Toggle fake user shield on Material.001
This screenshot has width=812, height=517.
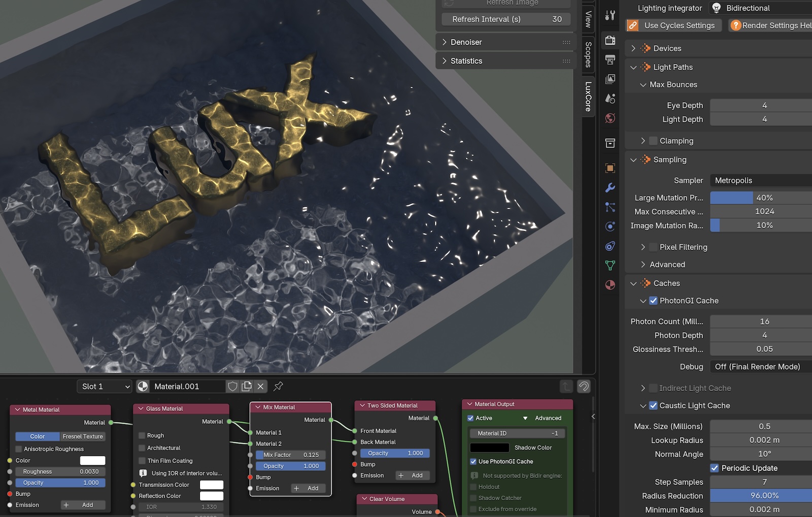click(x=232, y=386)
